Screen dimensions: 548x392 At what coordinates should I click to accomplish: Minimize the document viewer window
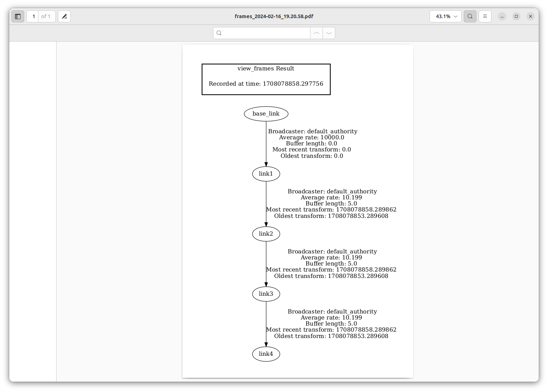point(502,16)
